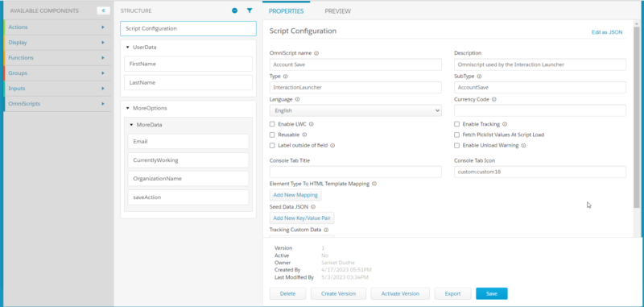Screen dimensions: 644x307
Task: Expand the Actions component category
Action: [x=56, y=27]
